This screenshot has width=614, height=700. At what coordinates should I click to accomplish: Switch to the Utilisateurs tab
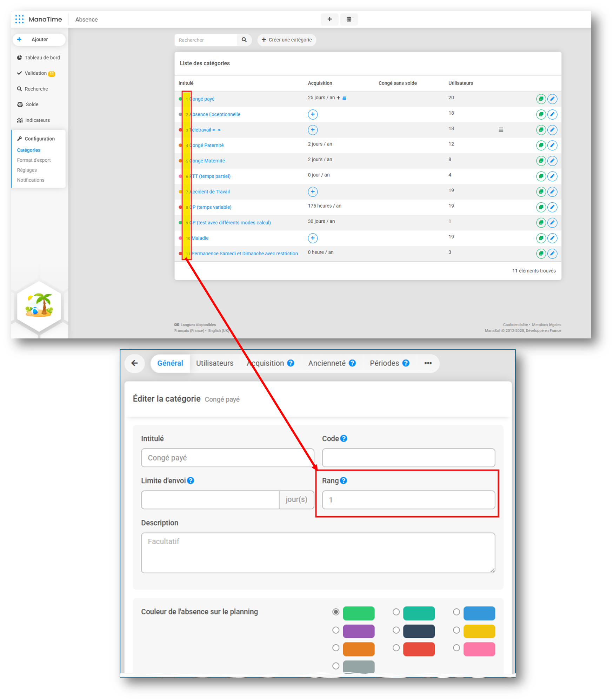pyautogui.click(x=215, y=363)
